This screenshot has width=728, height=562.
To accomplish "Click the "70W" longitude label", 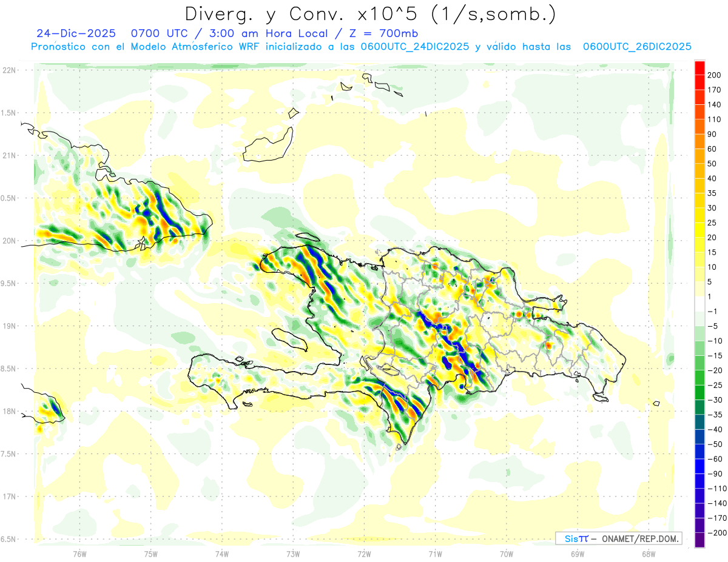I will 507,554.
